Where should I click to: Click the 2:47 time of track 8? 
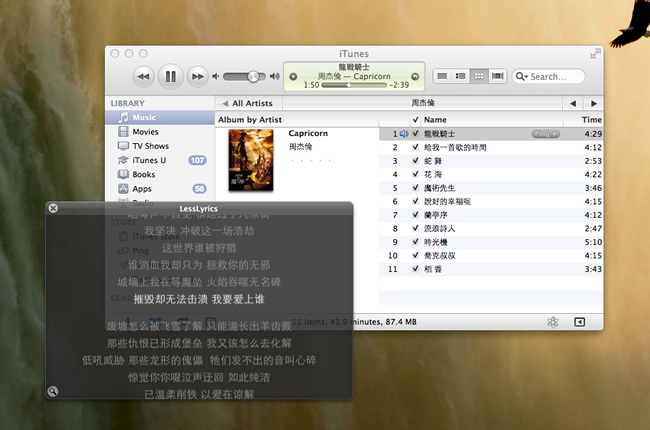[593, 228]
